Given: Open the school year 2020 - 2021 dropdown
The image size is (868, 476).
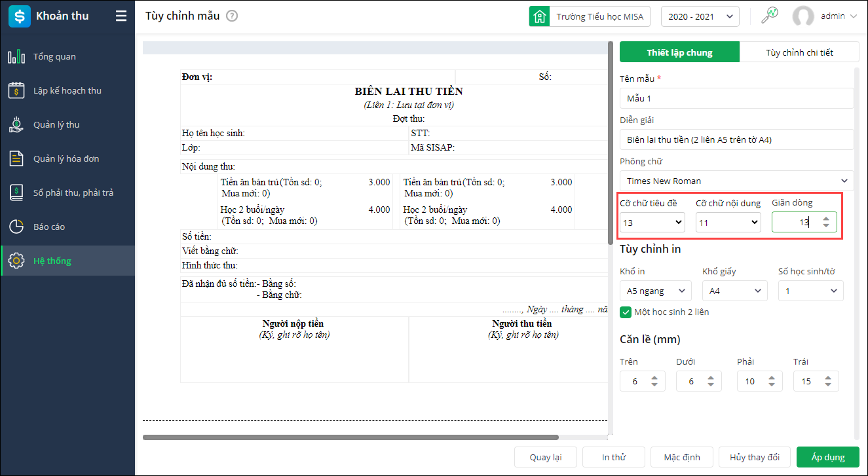Looking at the screenshot, I should [700, 16].
